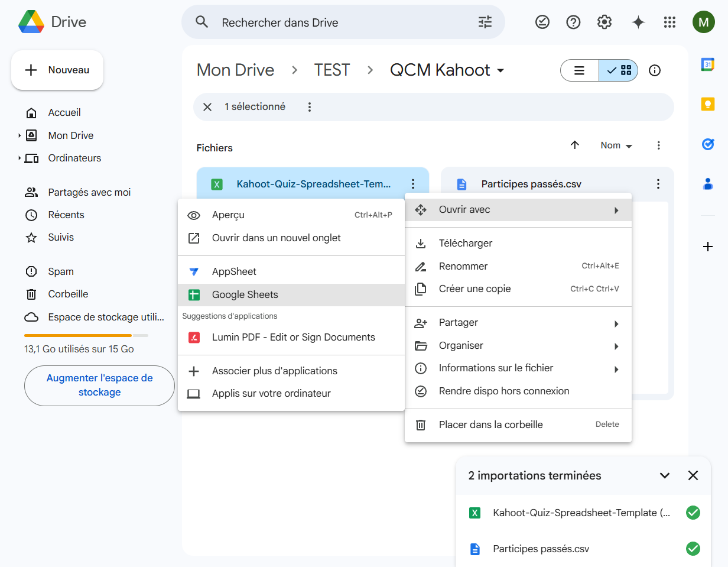Open the Help question mark icon

coord(573,22)
